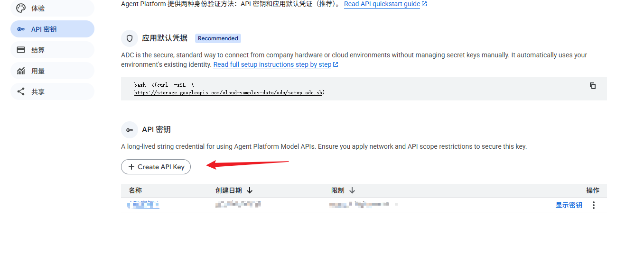644x280 pixels.
Task: Click the Create API Key button
Action: point(156,167)
